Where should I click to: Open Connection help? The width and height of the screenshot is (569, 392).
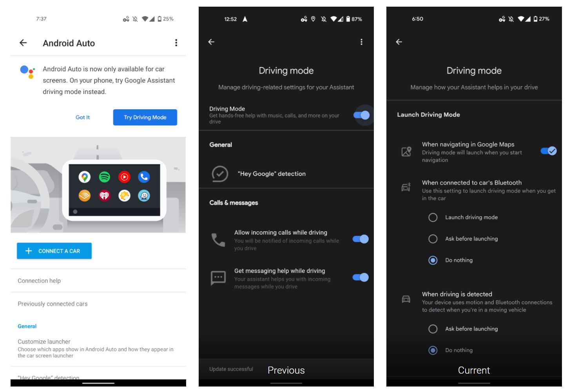(98, 281)
